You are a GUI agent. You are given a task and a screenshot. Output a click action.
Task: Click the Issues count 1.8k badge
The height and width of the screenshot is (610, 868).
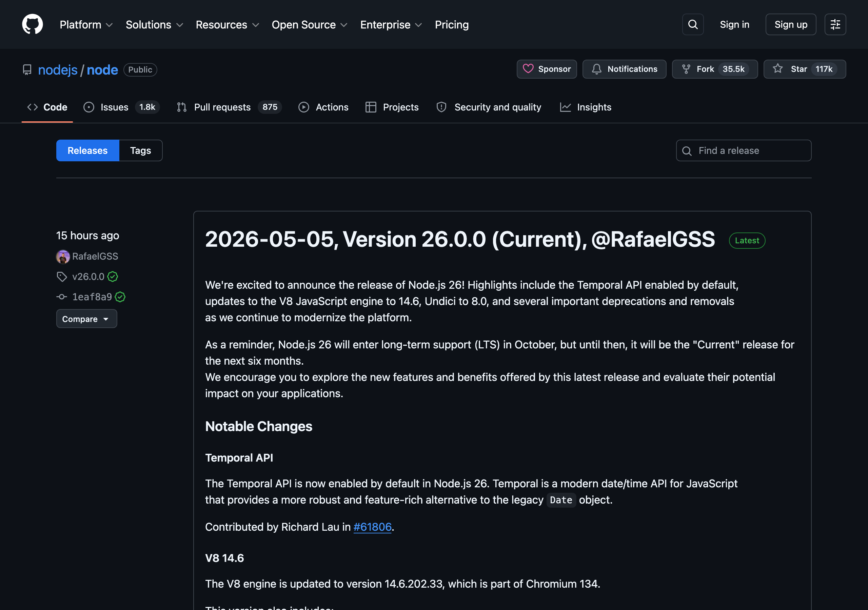tap(147, 107)
